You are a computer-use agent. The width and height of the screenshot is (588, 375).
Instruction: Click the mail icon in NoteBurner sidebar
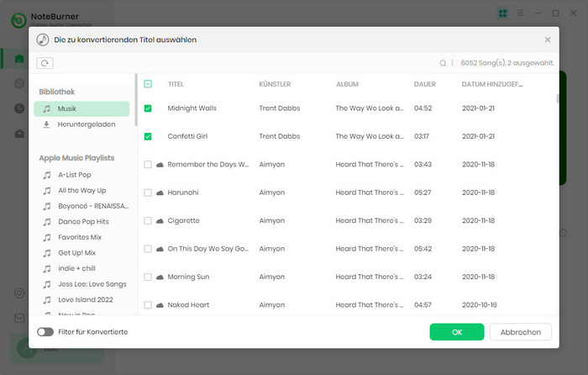coord(19,319)
